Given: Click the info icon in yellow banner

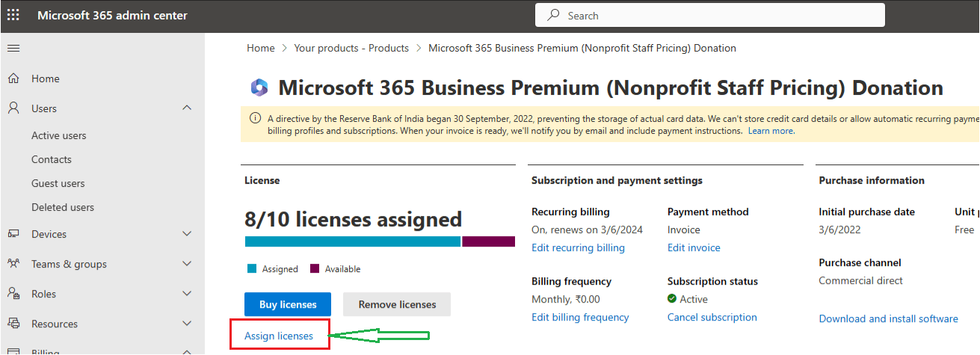Looking at the screenshot, I should (x=255, y=118).
